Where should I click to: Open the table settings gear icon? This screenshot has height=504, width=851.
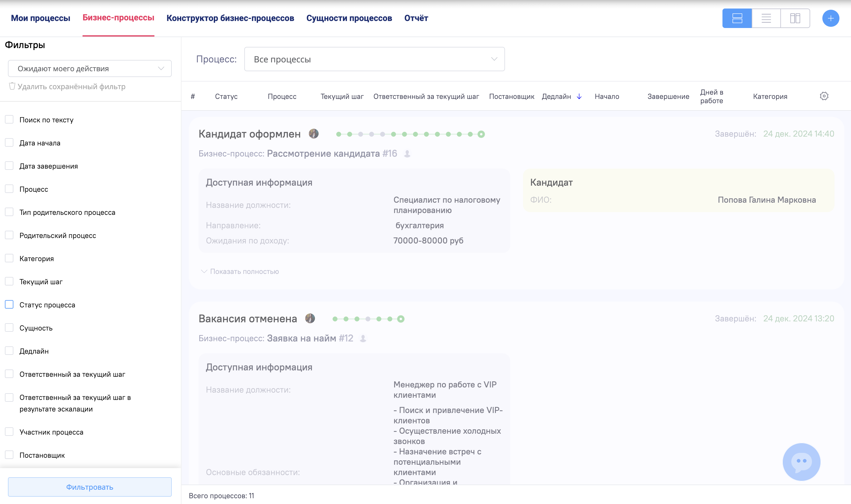click(x=824, y=96)
